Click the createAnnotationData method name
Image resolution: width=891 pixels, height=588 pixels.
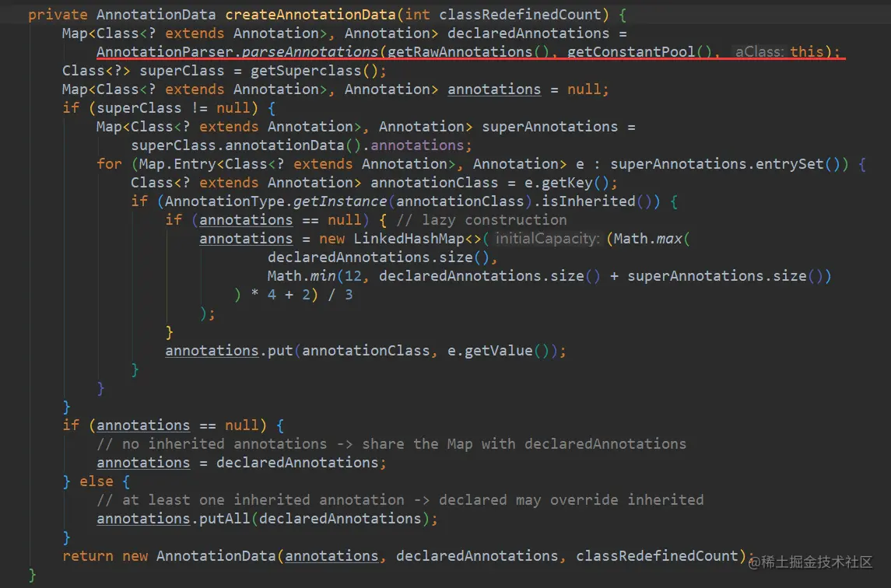point(310,14)
